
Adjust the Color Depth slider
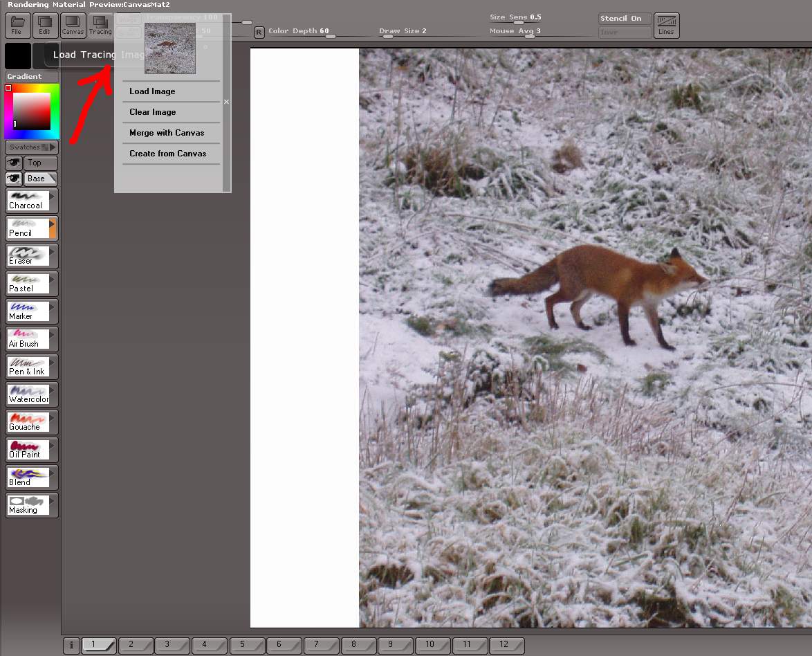[331, 36]
